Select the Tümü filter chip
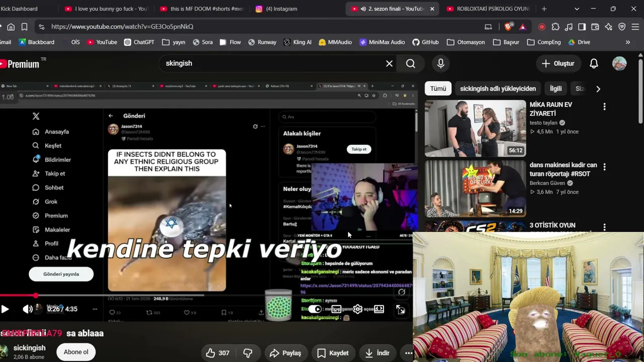644x362 pixels. point(438,88)
